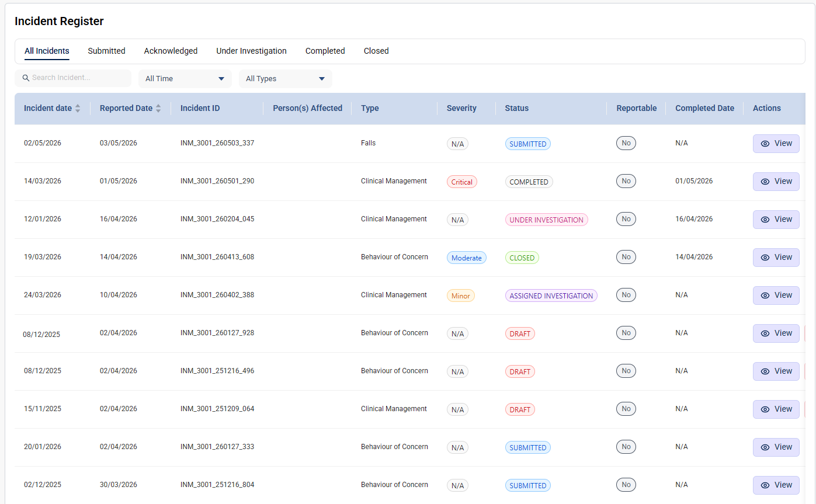View incident INM_3001_251216_496

[x=776, y=371]
